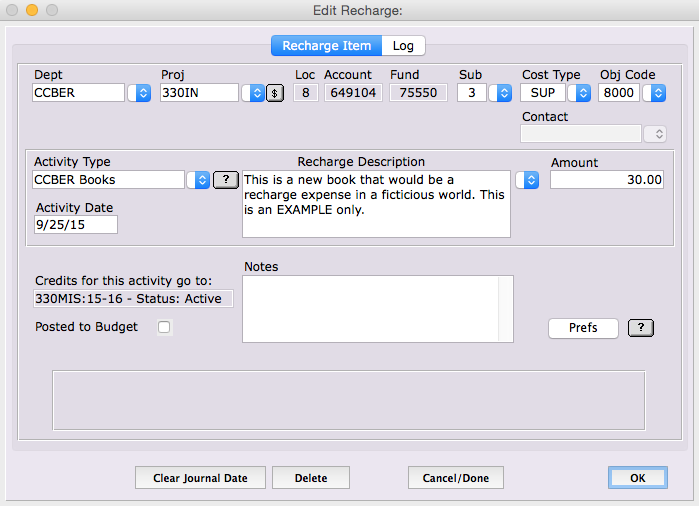Open Prefs settings button
699x506 pixels.
point(583,328)
